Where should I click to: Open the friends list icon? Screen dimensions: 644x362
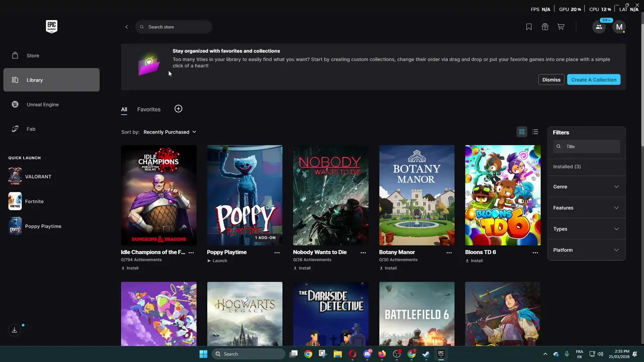[599, 27]
